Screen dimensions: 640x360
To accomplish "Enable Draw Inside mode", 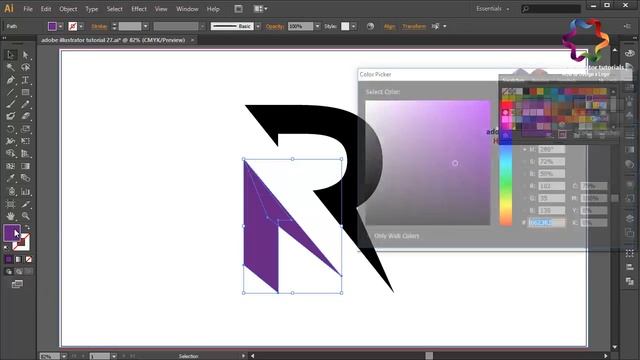I will [x=28, y=271].
